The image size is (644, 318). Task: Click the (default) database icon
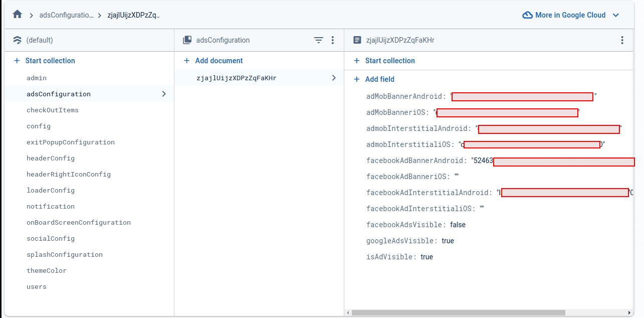[18, 40]
